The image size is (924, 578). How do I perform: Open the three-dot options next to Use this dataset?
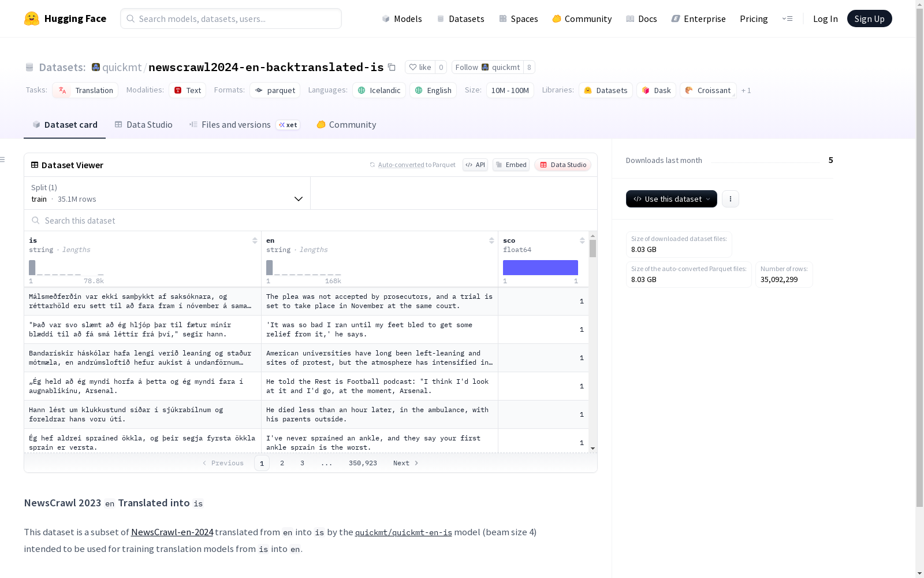point(731,199)
